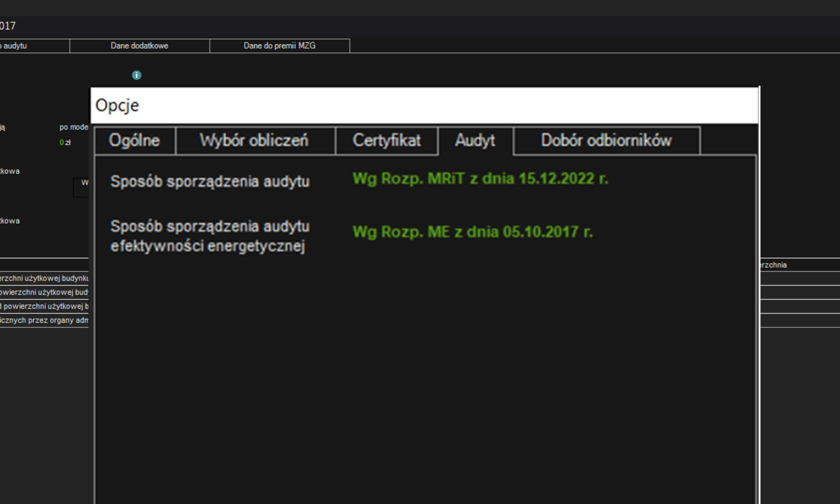Select the partially visible audytu tab

[34, 46]
